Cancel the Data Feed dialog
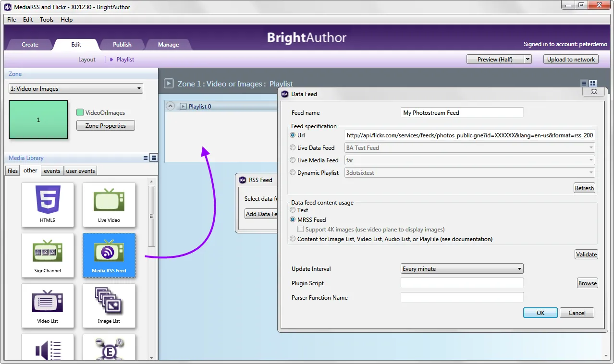 (x=577, y=313)
